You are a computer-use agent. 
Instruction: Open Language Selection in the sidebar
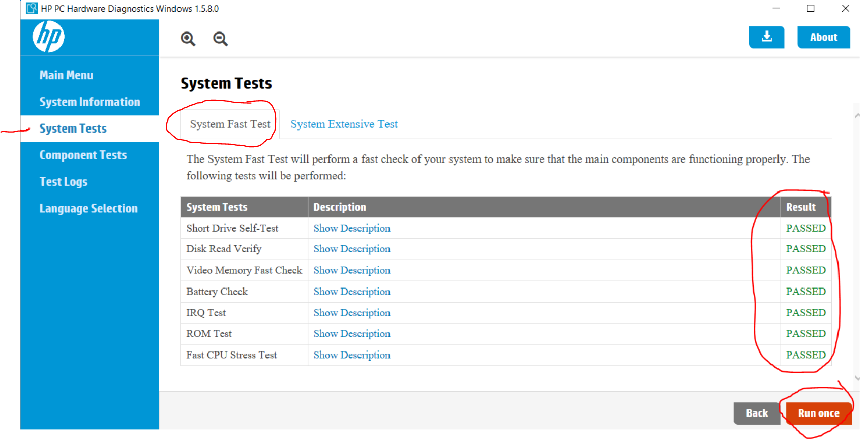[x=88, y=209]
